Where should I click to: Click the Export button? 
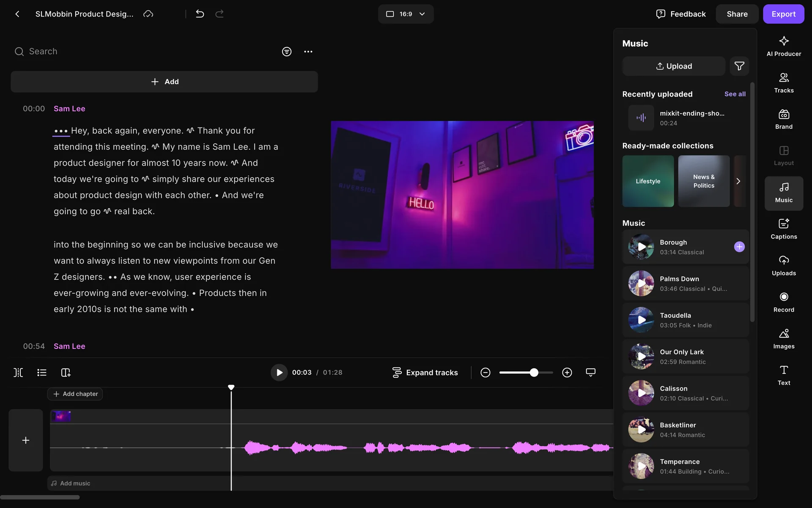(783, 14)
